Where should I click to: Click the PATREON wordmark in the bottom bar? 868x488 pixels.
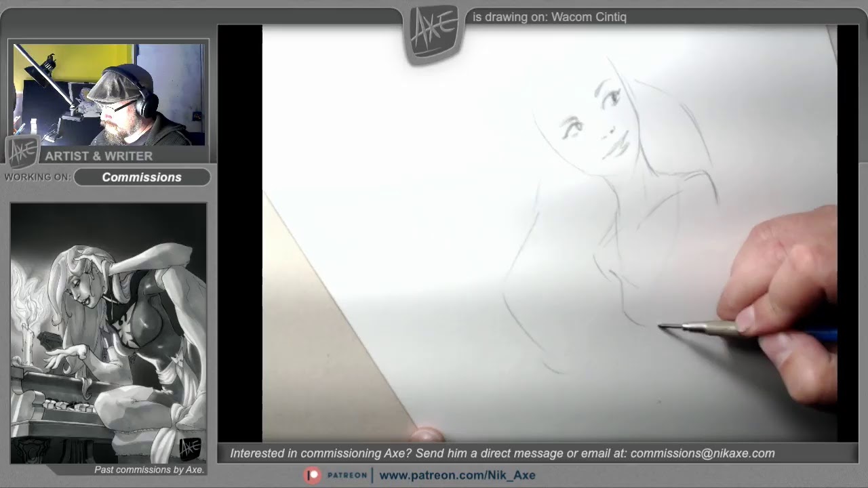(x=347, y=475)
